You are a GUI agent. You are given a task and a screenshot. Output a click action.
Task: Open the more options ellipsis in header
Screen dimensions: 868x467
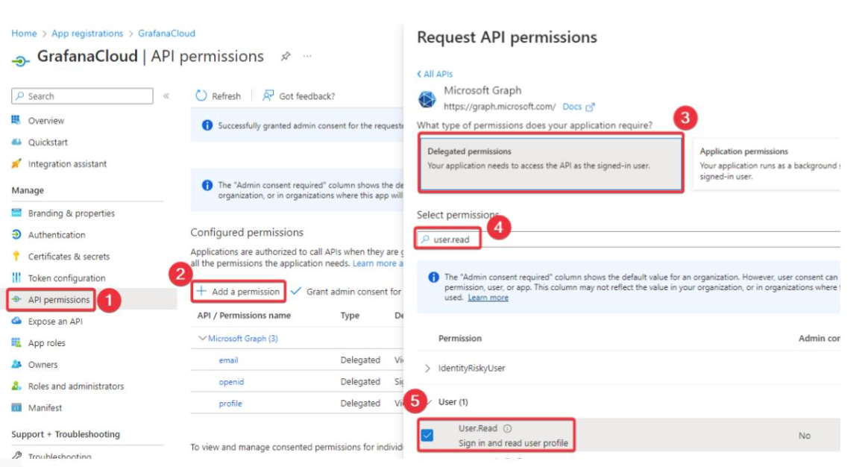(307, 56)
